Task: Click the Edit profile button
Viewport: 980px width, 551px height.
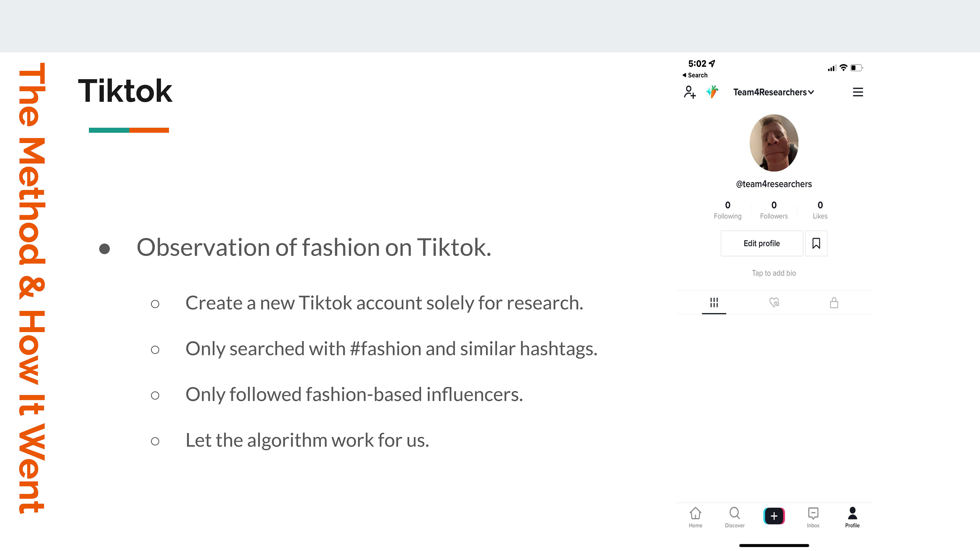Action: [x=762, y=243]
